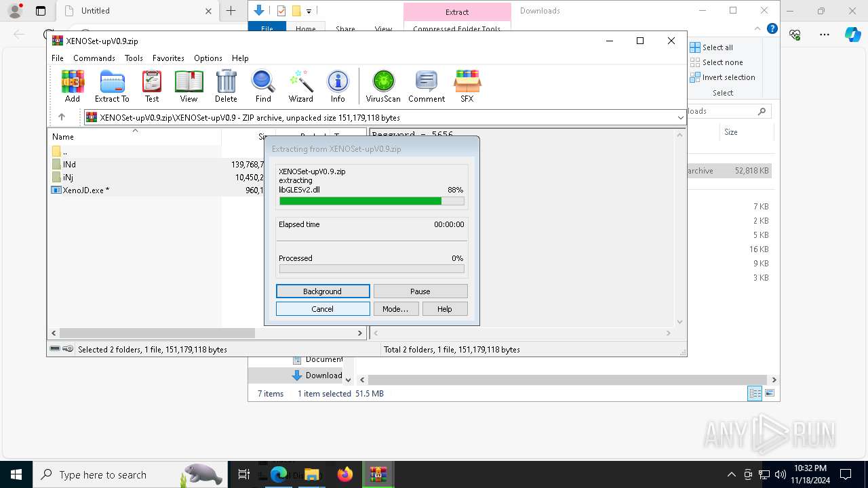The height and width of the screenshot is (488, 868).
Task: Click Invert selection in Explorer ribbon
Action: coord(723,77)
